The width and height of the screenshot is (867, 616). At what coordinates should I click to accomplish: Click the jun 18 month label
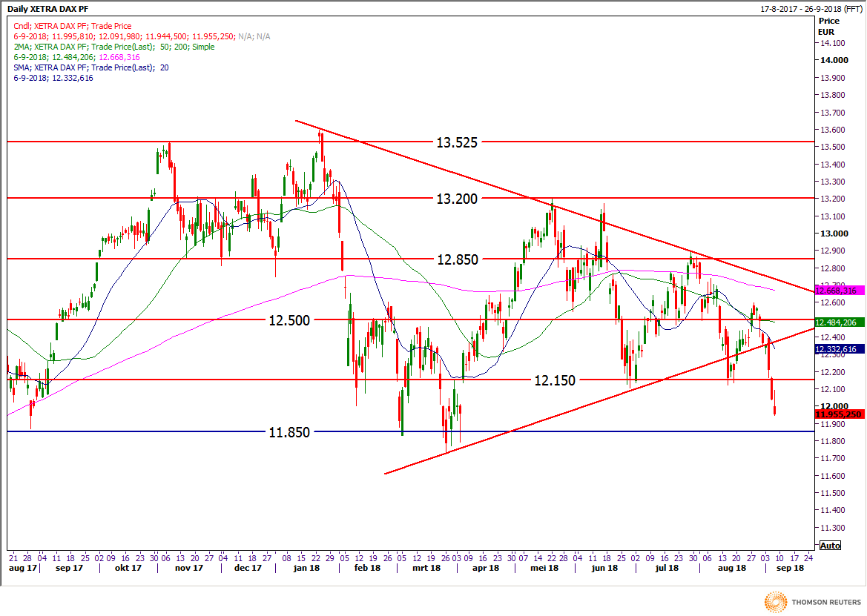coord(605,568)
